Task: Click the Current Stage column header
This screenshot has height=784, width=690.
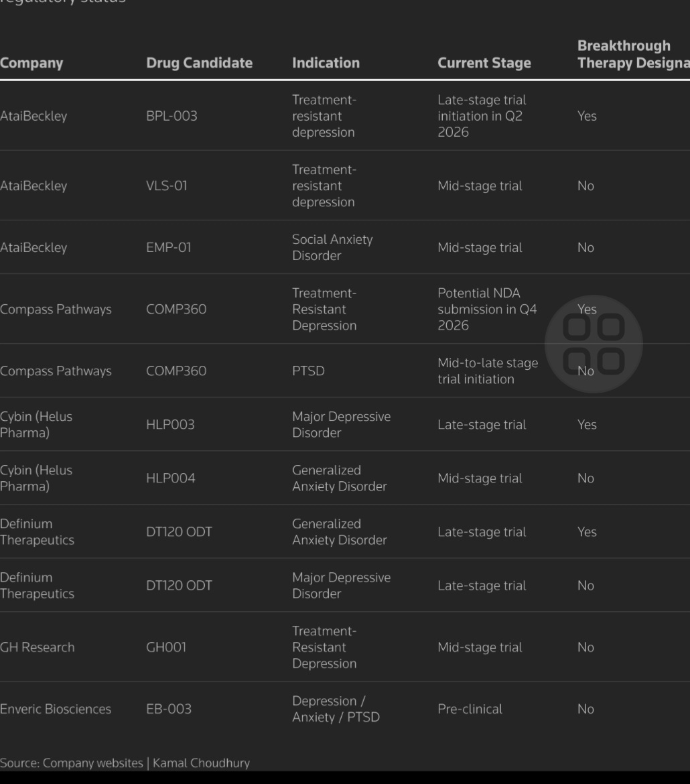Action: tap(484, 63)
